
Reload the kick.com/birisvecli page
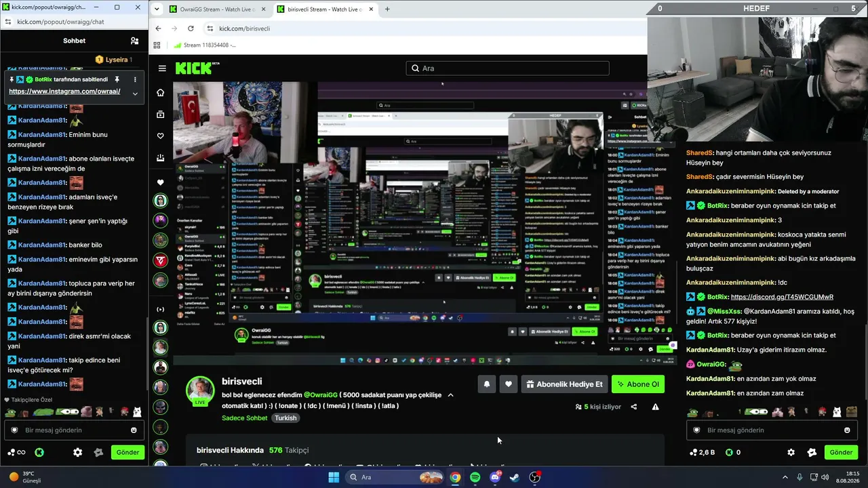tap(191, 28)
